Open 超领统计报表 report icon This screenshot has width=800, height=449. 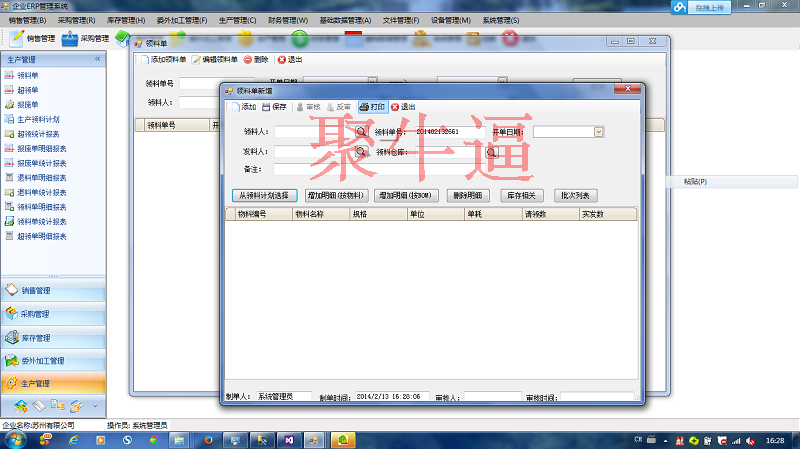pyautogui.click(x=9, y=134)
